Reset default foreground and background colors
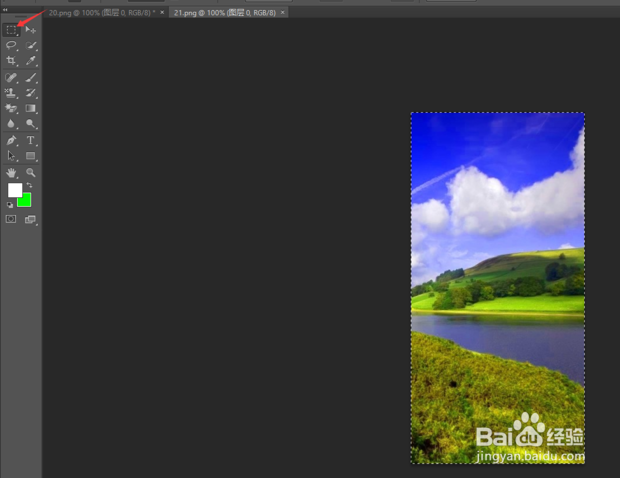The image size is (620, 478). [x=10, y=205]
